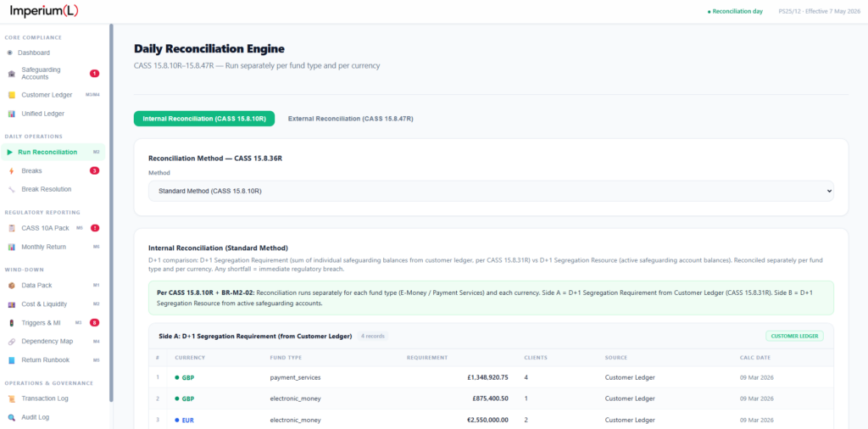868x429 pixels.
Task: Click the Data Pack box icon
Action: pos(12,286)
